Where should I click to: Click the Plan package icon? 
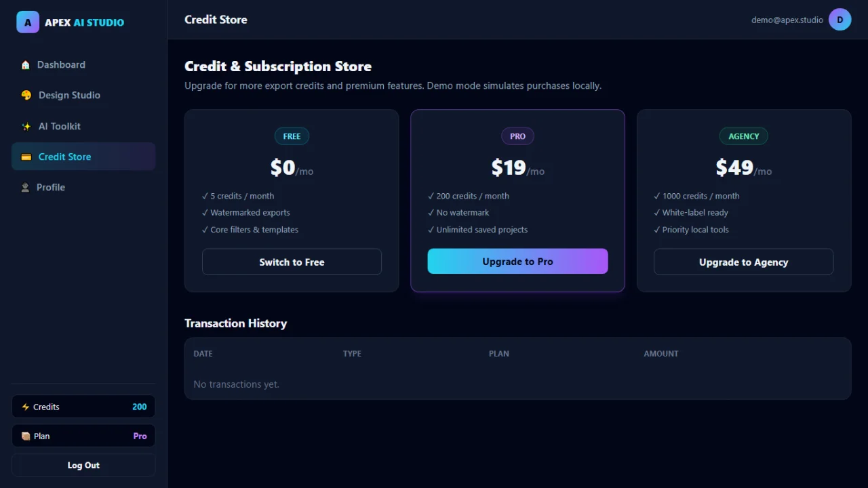[26, 436]
